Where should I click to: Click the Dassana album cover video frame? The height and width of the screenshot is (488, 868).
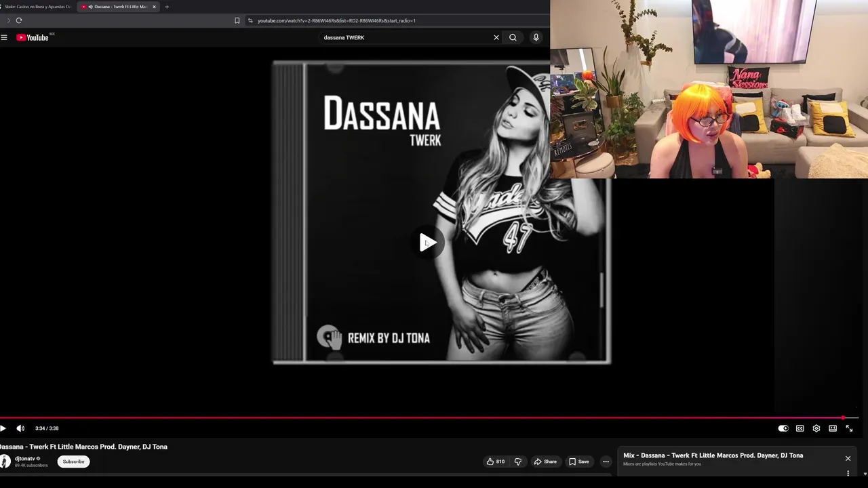point(441,213)
